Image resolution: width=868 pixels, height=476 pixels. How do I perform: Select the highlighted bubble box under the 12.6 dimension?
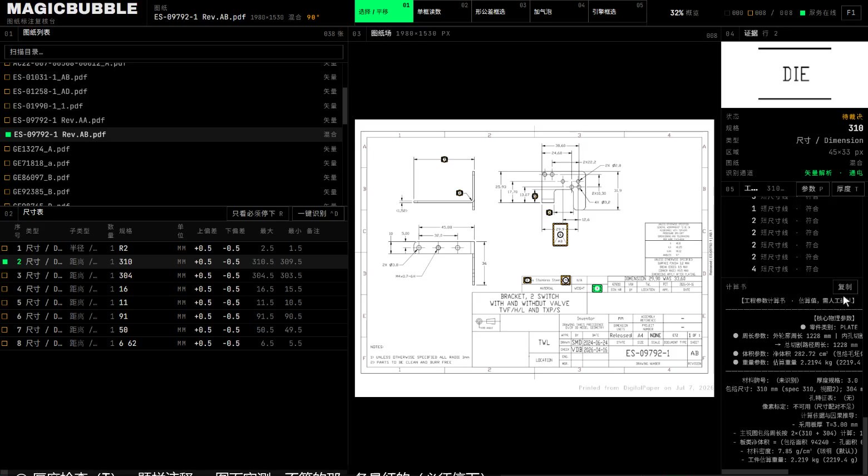pos(560,235)
